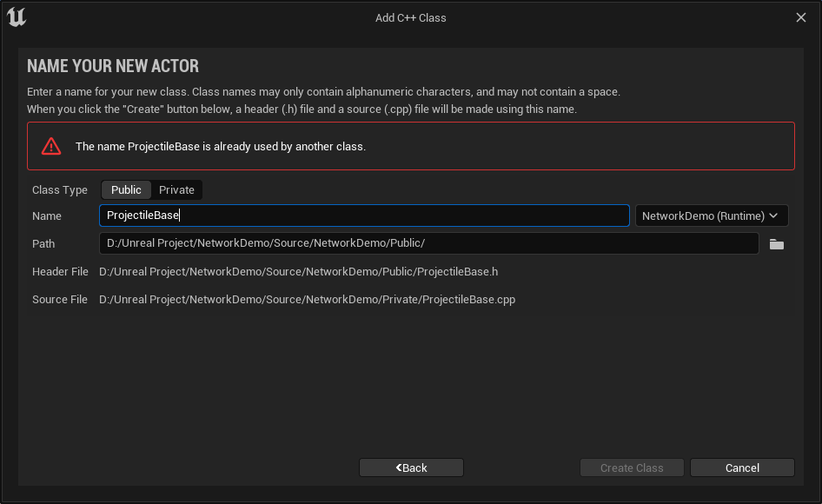Click the red warning triangle icon
The image size is (822, 504).
51,146
